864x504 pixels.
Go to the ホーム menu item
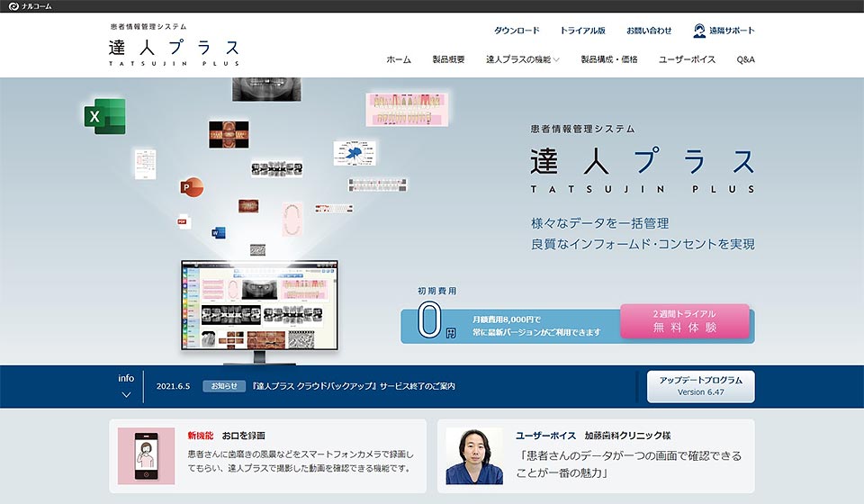click(x=399, y=59)
